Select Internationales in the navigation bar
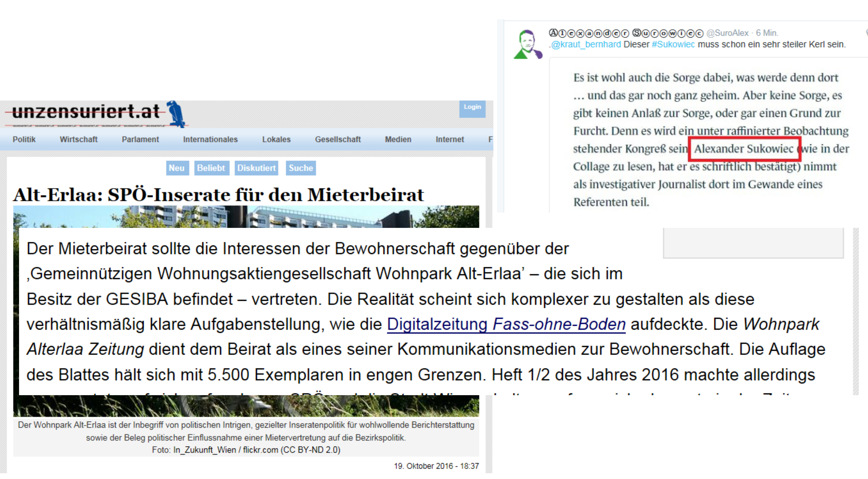868x479 pixels. 210,139
